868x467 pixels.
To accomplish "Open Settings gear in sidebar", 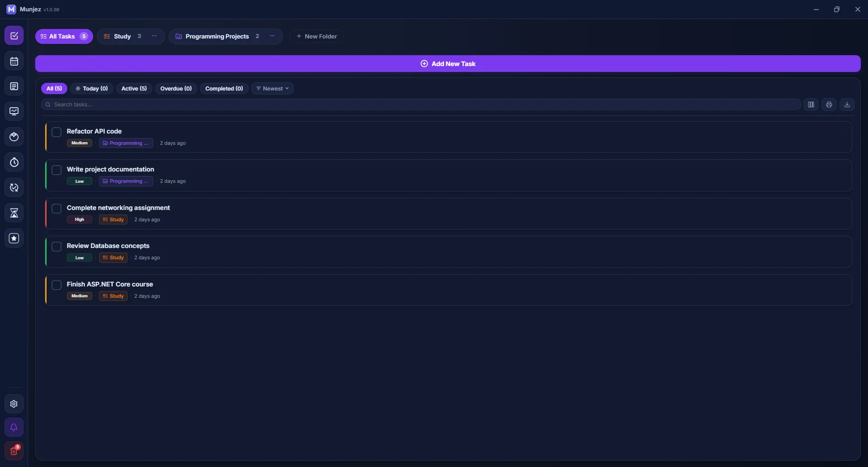I will point(14,404).
